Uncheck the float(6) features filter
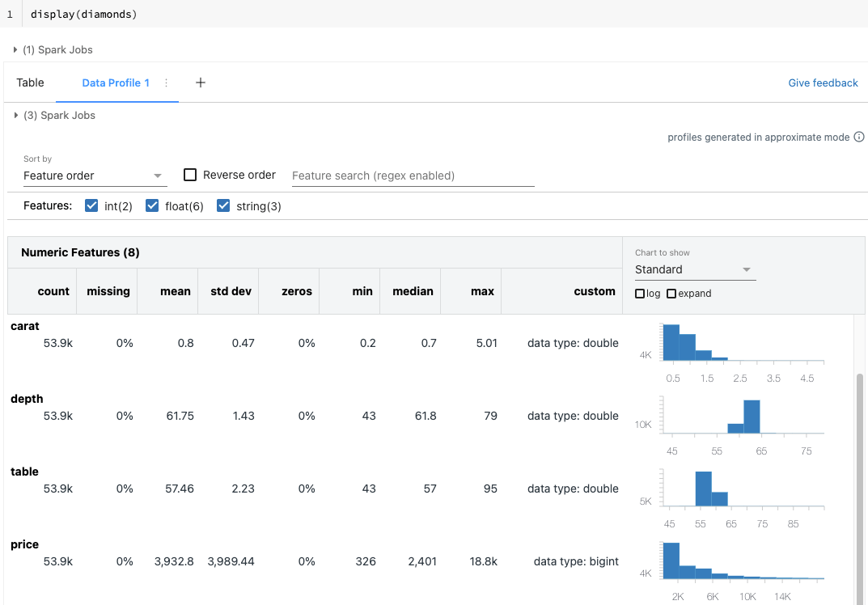Image resolution: width=868 pixels, height=605 pixels. (152, 205)
